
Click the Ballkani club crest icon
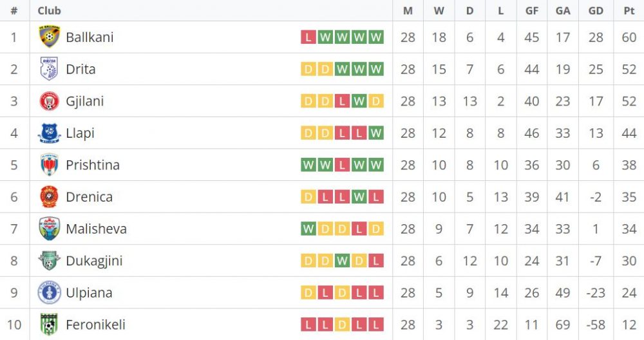(x=49, y=37)
